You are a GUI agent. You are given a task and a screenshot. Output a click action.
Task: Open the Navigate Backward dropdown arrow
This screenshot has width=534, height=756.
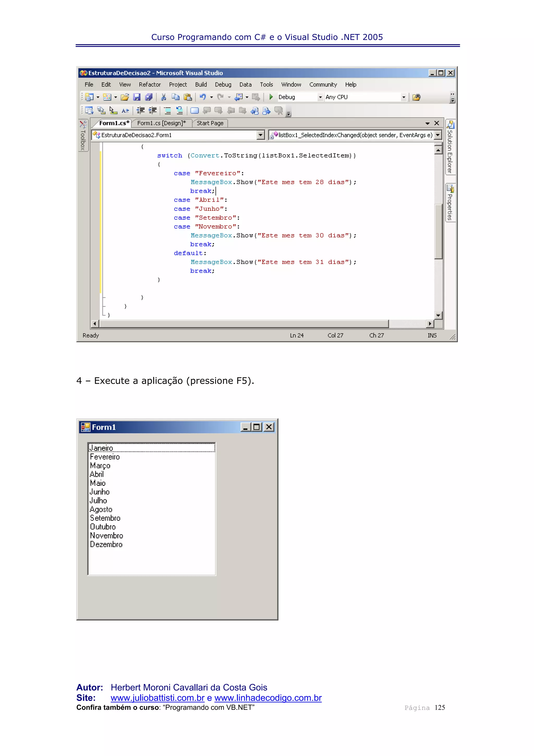247,98
